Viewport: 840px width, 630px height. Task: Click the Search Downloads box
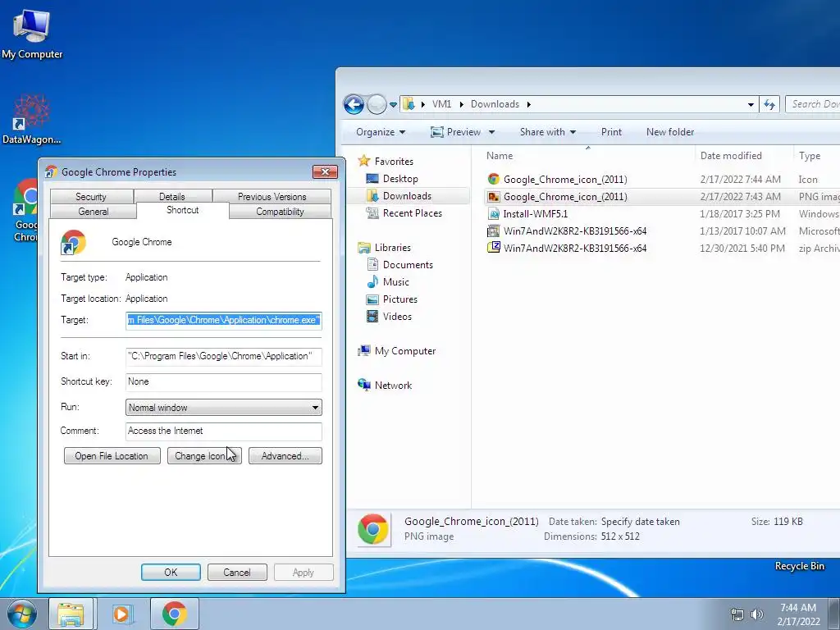[813, 104]
